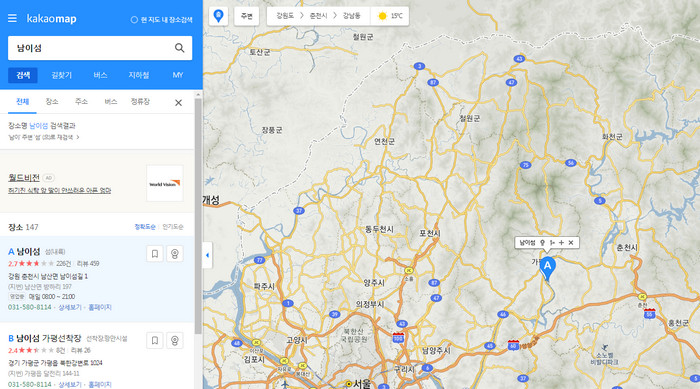This screenshot has width=700, height=389.
Task: Click the 철원군 label near top
Action: point(362,37)
